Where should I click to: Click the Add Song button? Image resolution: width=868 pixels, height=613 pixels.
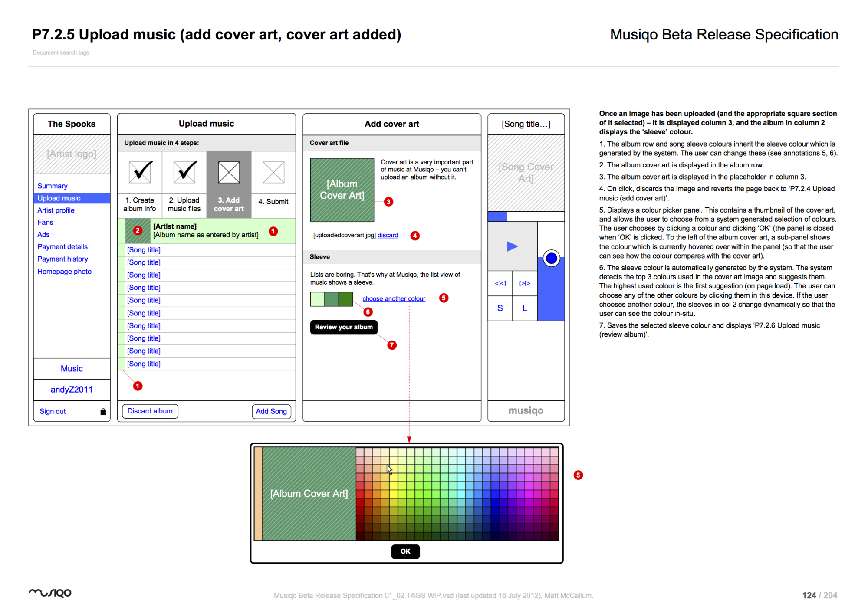pos(271,411)
